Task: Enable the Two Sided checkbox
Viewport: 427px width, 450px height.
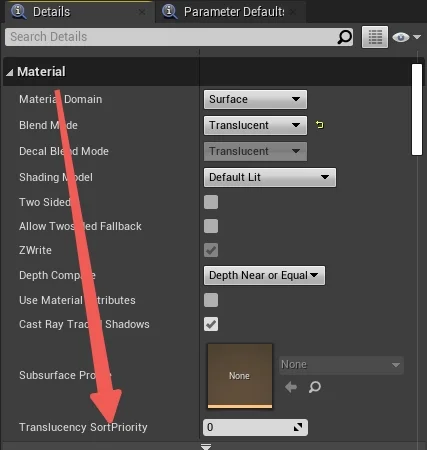Action: click(211, 202)
